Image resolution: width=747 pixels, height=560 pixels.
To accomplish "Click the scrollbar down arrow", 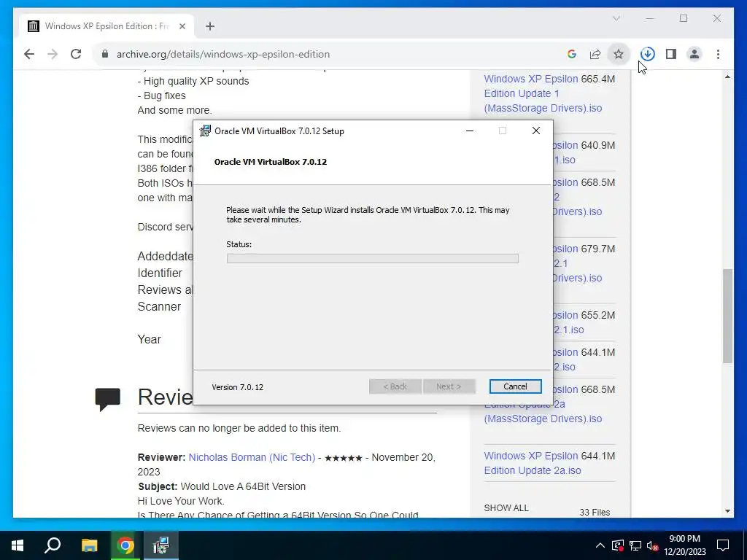I will pyautogui.click(x=727, y=511).
